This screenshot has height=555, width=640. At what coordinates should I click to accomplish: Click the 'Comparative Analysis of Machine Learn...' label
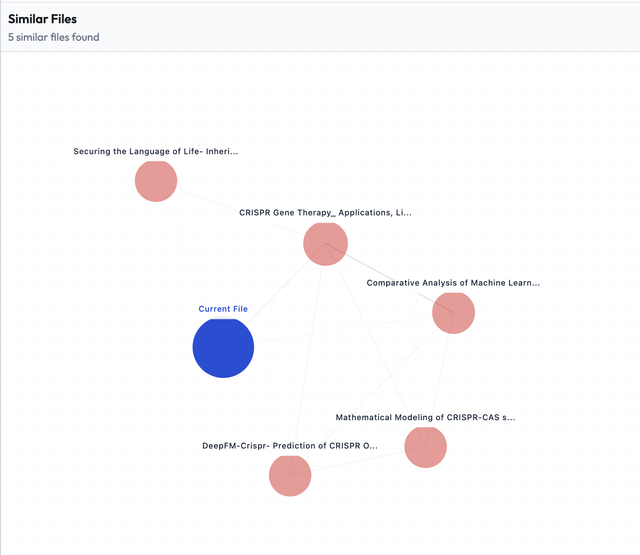453,283
